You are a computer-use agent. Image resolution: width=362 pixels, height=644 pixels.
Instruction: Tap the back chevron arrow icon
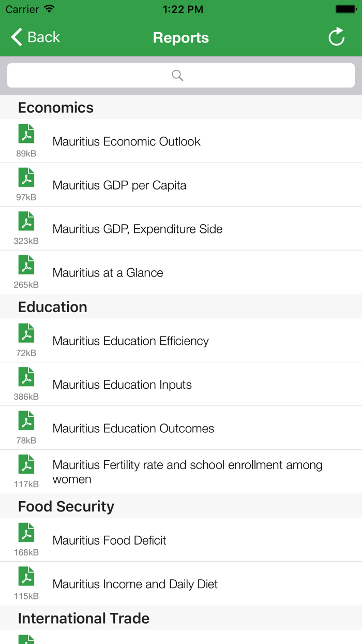(16, 37)
